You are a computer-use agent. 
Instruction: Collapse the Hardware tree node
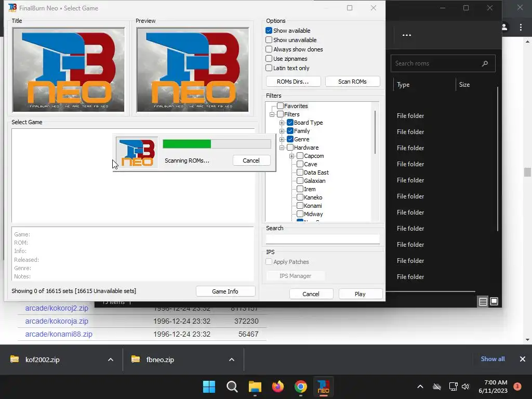(282, 148)
